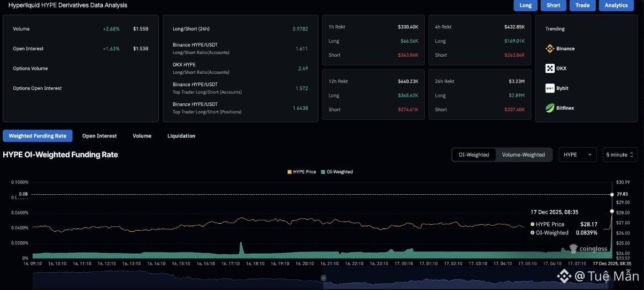Switch to Volume-Weighted funding rate mode
Image resolution: width=644 pixels, height=290 pixels.
(523, 155)
